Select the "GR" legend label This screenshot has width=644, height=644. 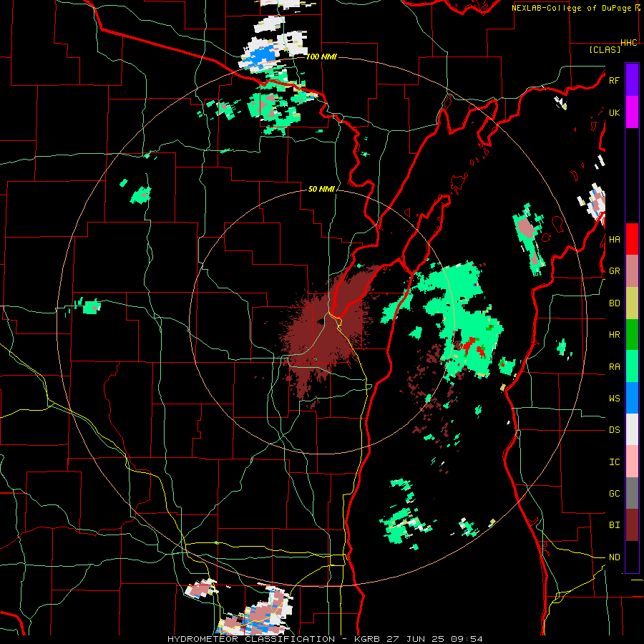tap(614, 271)
